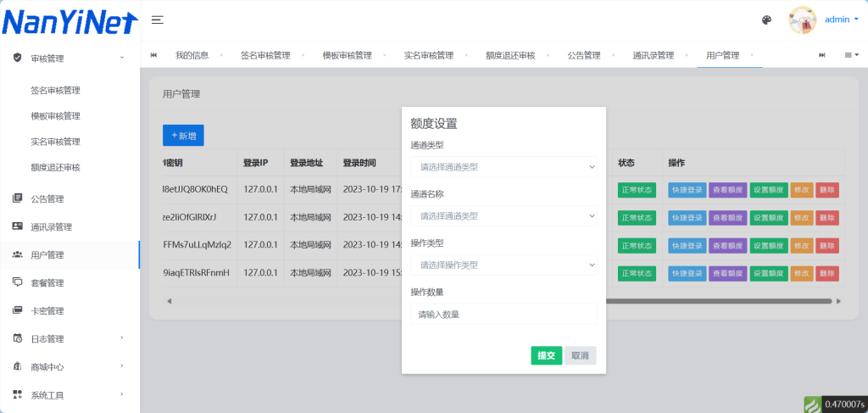Image resolution: width=868 pixels, height=413 pixels.
Task: Click the green 提交 button
Action: tap(547, 355)
